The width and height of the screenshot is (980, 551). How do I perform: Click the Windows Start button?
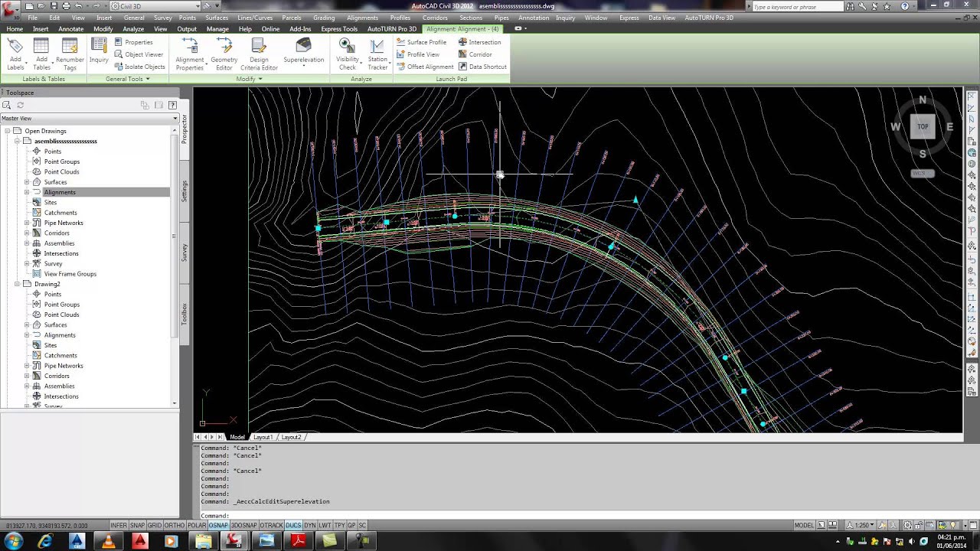point(13,541)
